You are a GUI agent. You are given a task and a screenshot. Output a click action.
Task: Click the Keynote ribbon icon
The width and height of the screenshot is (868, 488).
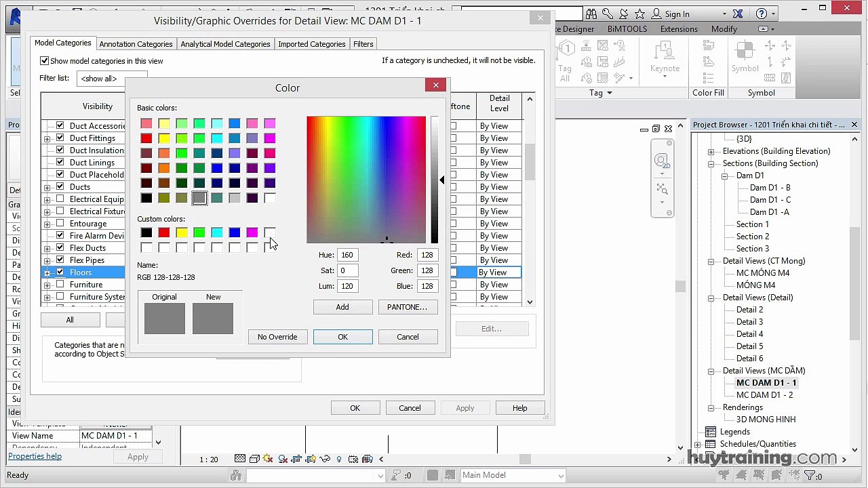[x=665, y=58]
